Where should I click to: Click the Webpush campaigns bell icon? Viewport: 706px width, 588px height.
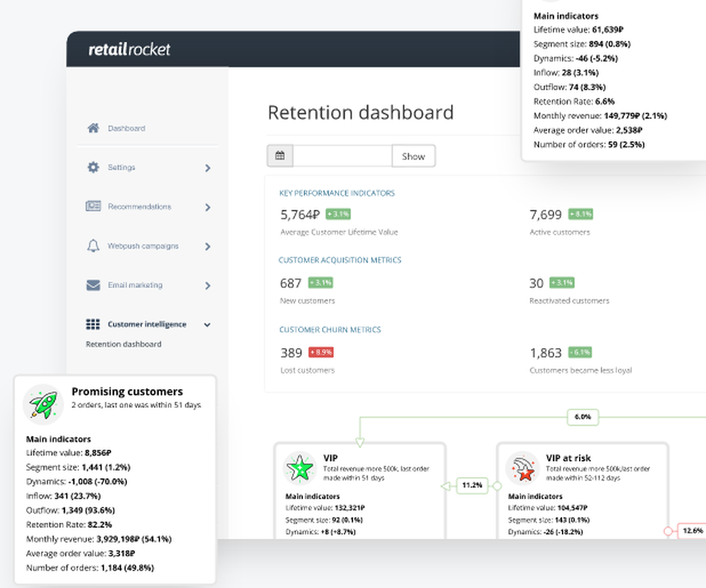(93, 246)
